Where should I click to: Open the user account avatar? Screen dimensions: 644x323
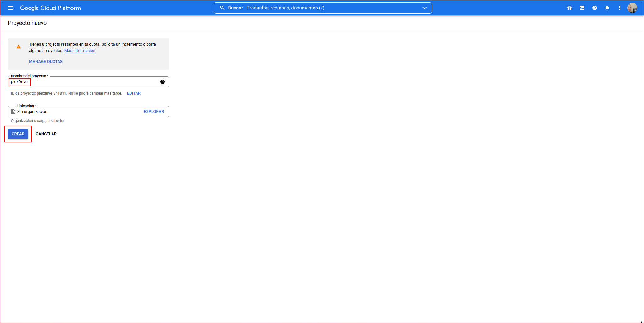pos(632,8)
